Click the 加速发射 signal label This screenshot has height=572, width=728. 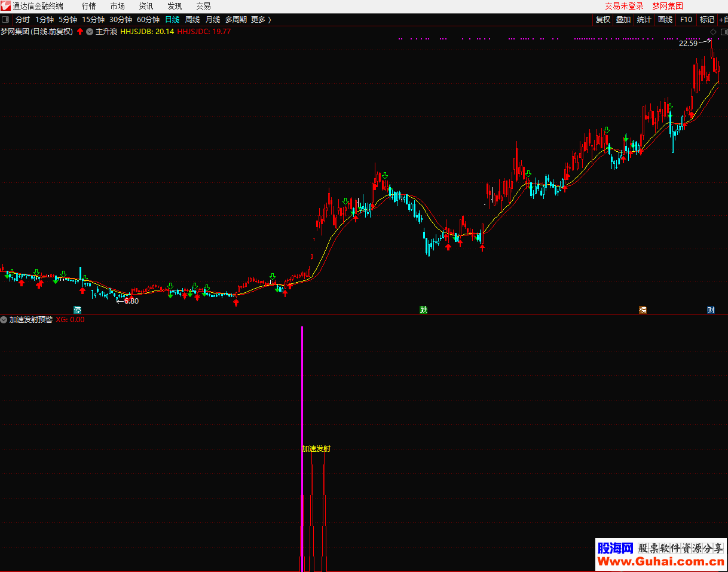tap(316, 449)
